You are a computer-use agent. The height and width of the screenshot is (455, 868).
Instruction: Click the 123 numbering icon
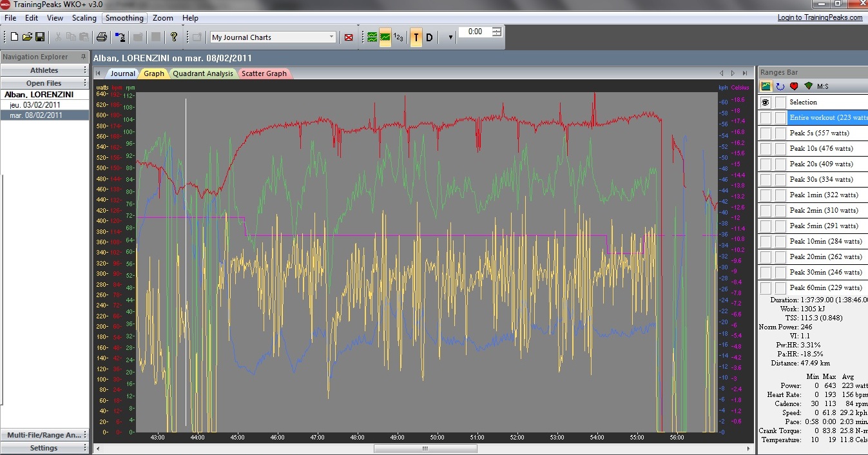tap(398, 37)
